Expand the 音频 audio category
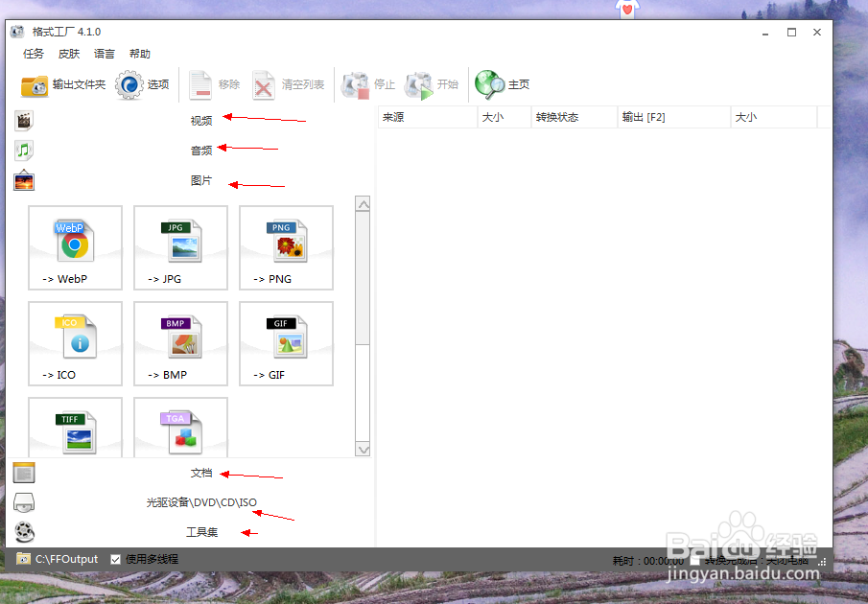Screen dimensions: 868x604 pyautogui.click(x=201, y=151)
